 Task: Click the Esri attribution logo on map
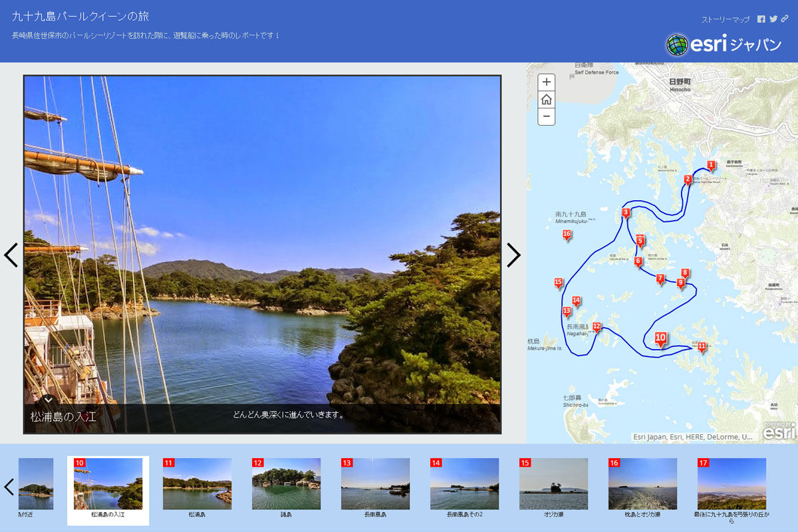pos(779,431)
